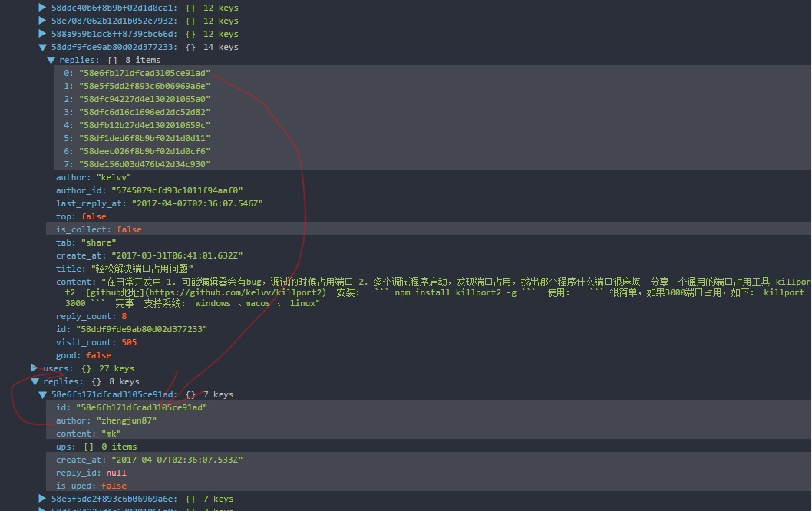Collapse the 58e6fb171dfcad3105ce91ad reply node
The height and width of the screenshot is (511, 812).
pos(42,394)
